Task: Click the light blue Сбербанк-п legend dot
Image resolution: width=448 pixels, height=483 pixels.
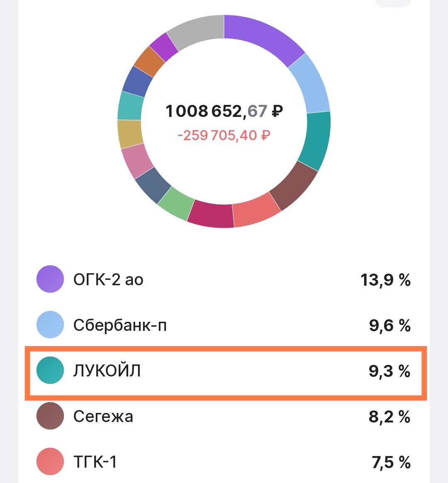Action: [x=50, y=325]
